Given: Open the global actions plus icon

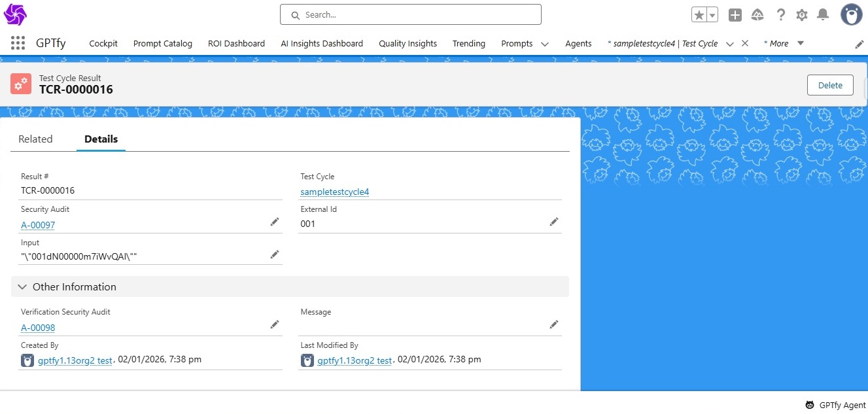Looking at the screenshot, I should (735, 15).
